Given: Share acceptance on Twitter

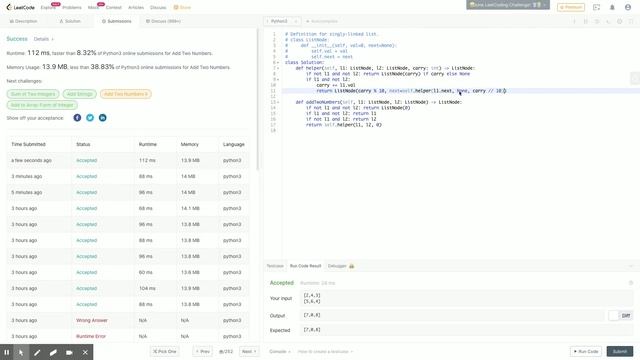Looking at the screenshot, I should click(90, 118).
